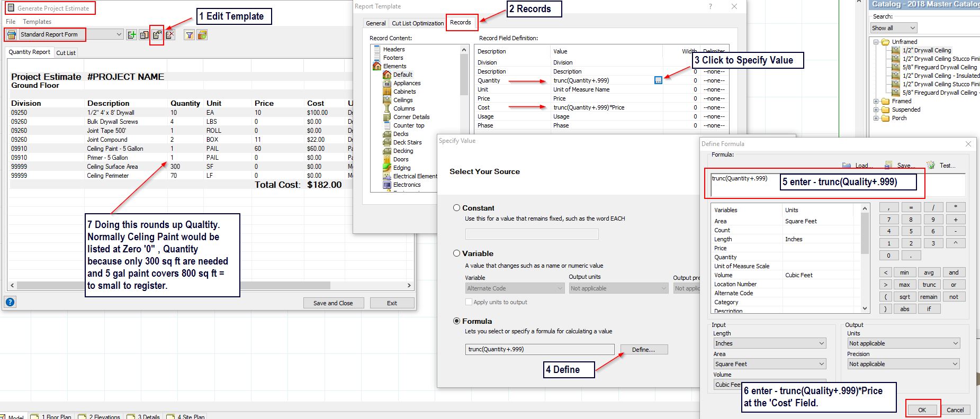Click the print report icon beside Standard Report Form
This screenshot has height=419, width=980.
tap(11, 34)
